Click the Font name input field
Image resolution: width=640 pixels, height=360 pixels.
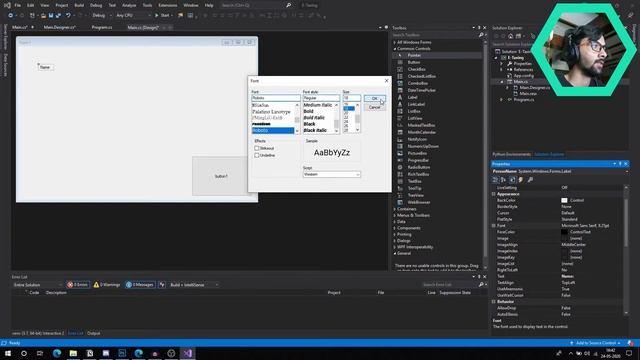pyautogui.click(x=276, y=98)
